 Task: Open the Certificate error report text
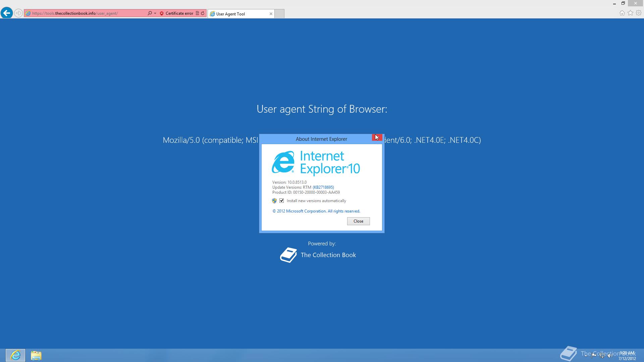pyautogui.click(x=179, y=13)
